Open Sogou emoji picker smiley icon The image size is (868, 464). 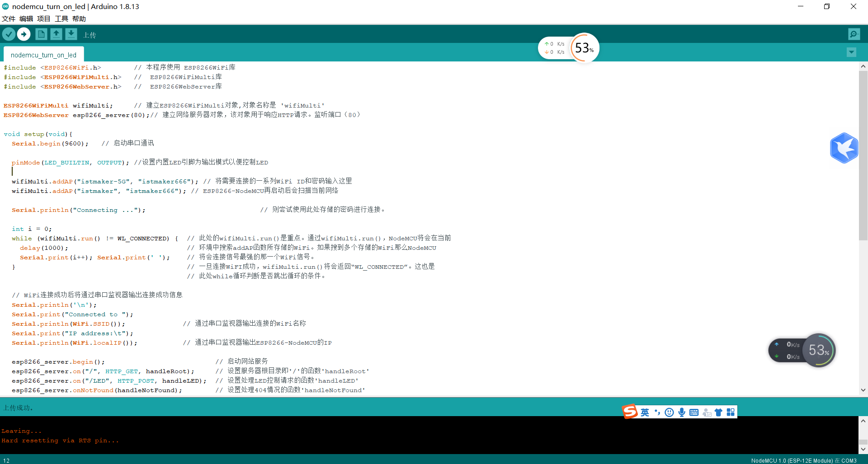pos(669,412)
